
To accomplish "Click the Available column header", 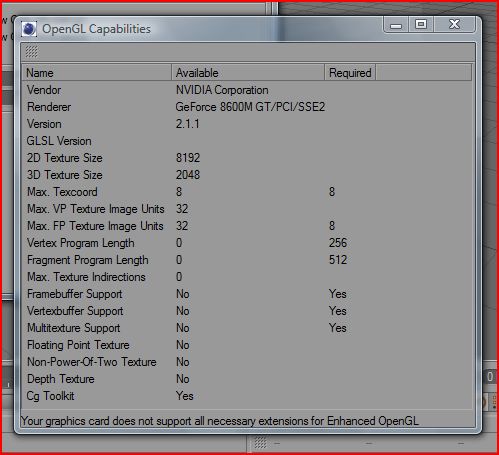I will click(248, 73).
